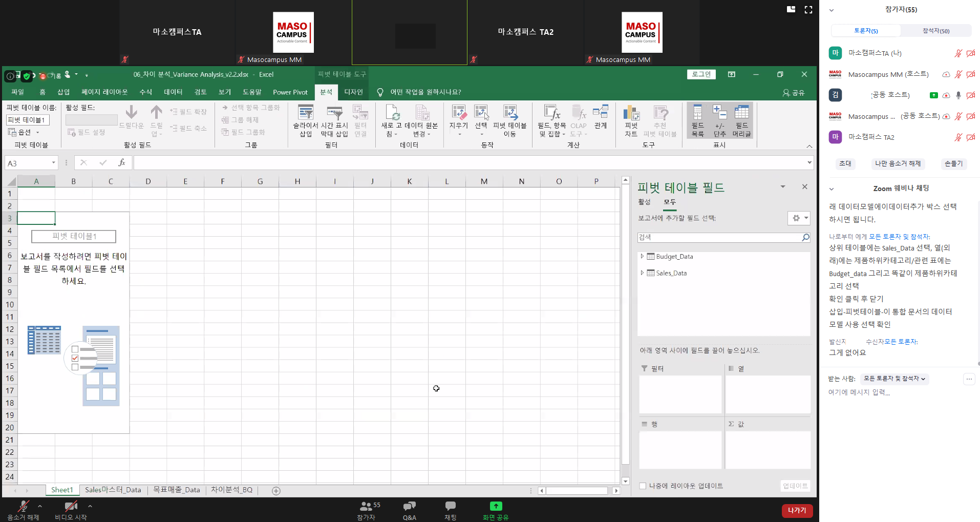Click the Insert Slicer icon

305,113
